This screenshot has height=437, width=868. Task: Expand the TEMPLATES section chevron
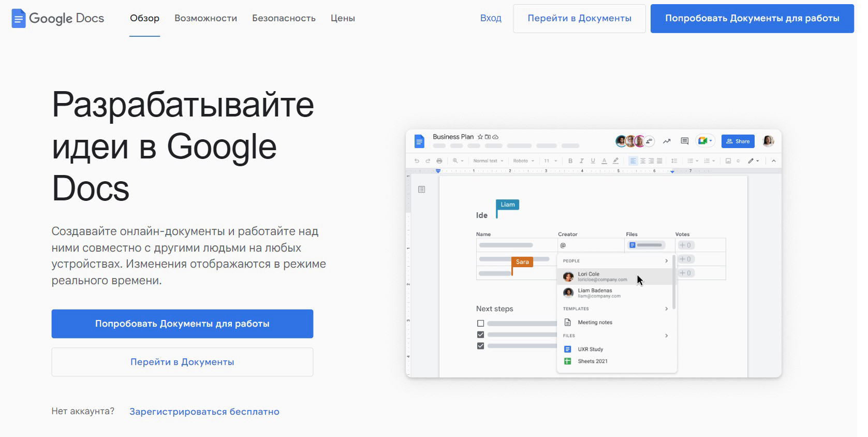coord(666,309)
